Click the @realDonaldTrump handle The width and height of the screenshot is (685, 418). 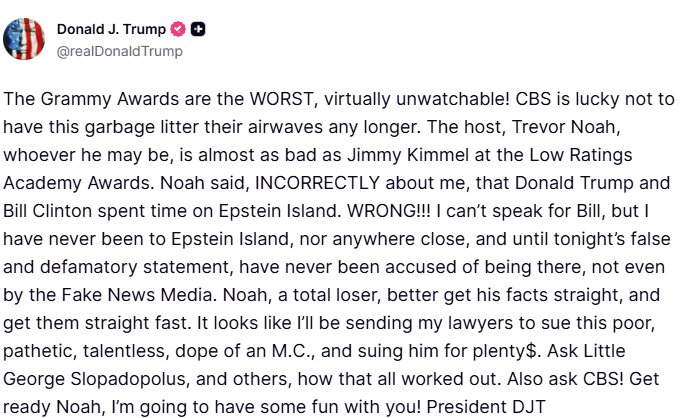(x=120, y=51)
